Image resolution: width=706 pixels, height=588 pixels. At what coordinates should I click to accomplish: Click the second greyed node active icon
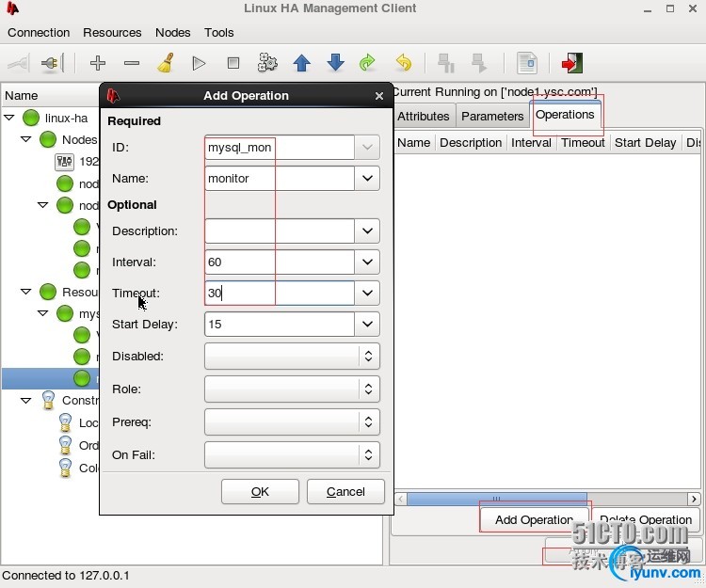(x=479, y=63)
